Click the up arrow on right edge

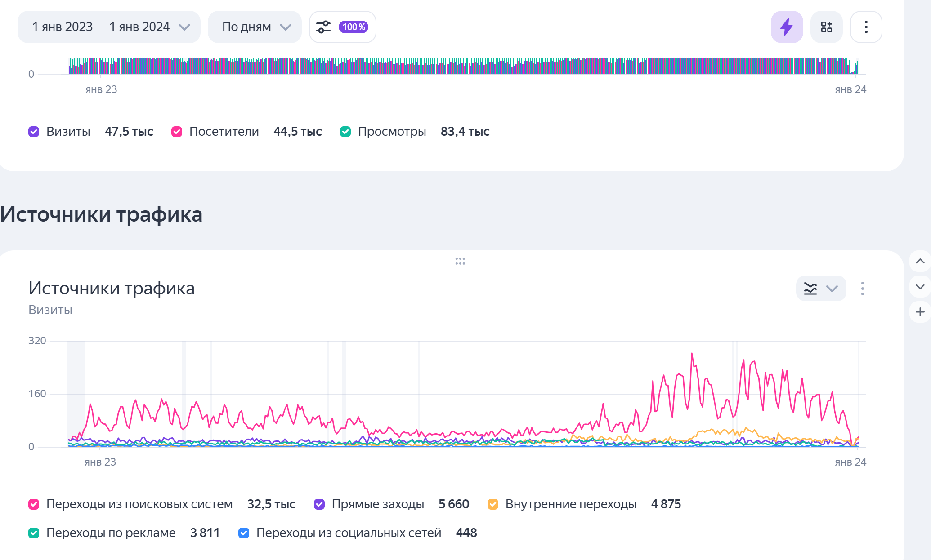[x=920, y=261]
